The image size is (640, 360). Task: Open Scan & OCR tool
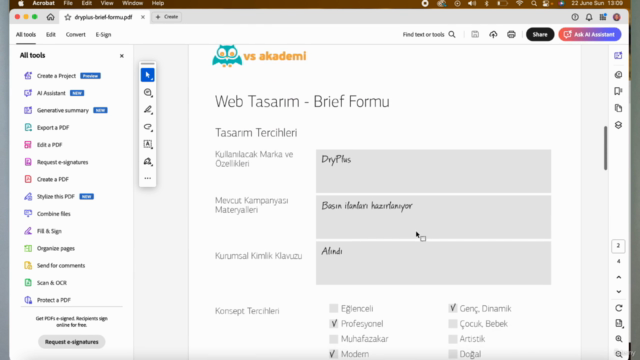[51, 282]
